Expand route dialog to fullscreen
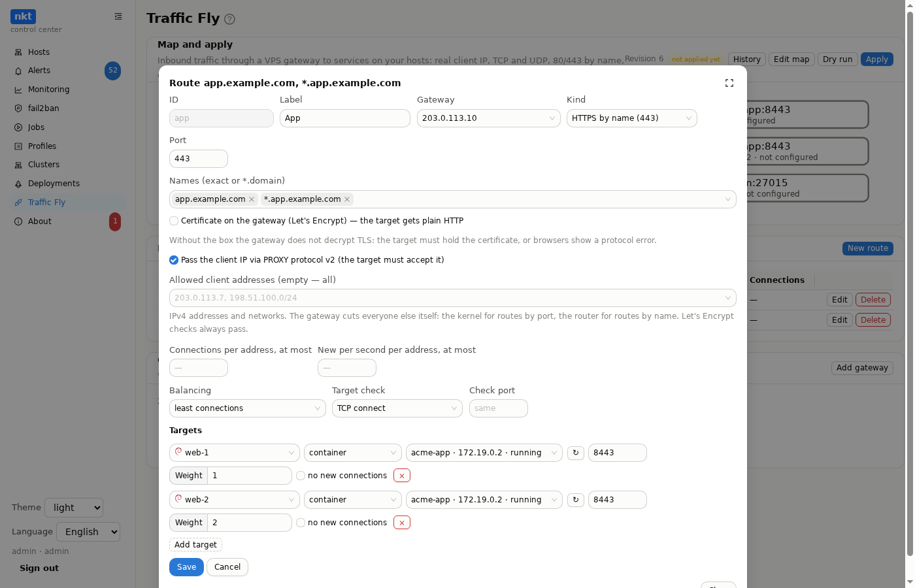 tap(729, 83)
